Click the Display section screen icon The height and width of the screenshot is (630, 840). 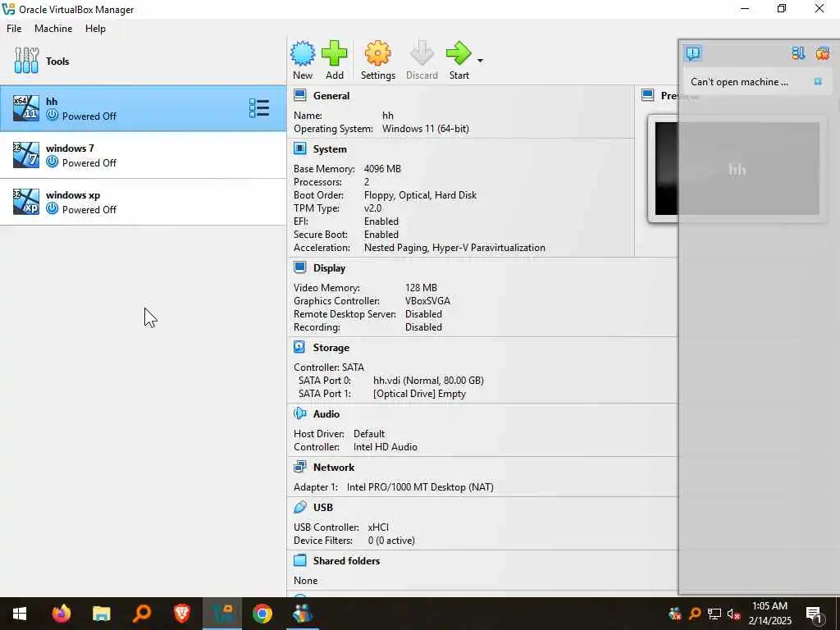(x=300, y=267)
